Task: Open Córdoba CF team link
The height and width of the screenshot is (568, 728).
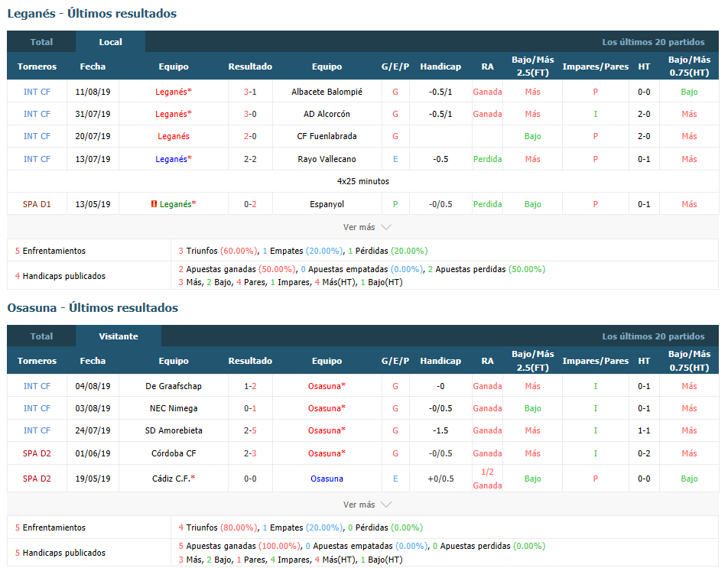Action: (x=174, y=453)
